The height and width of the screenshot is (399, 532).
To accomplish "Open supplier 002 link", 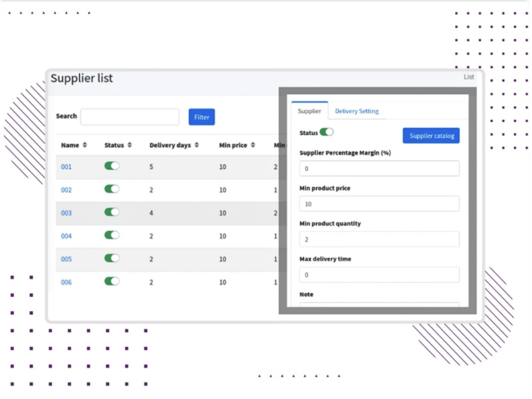I will tap(66, 190).
